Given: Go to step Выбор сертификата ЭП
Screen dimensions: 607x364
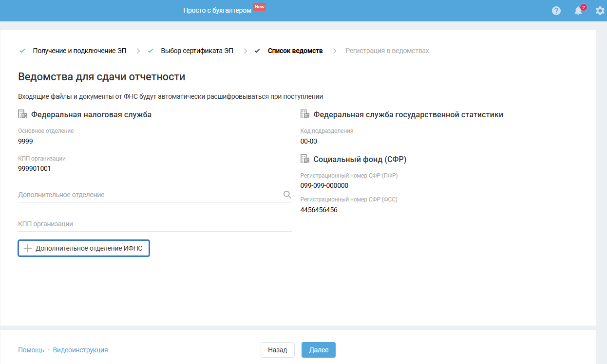Looking at the screenshot, I should 197,51.
